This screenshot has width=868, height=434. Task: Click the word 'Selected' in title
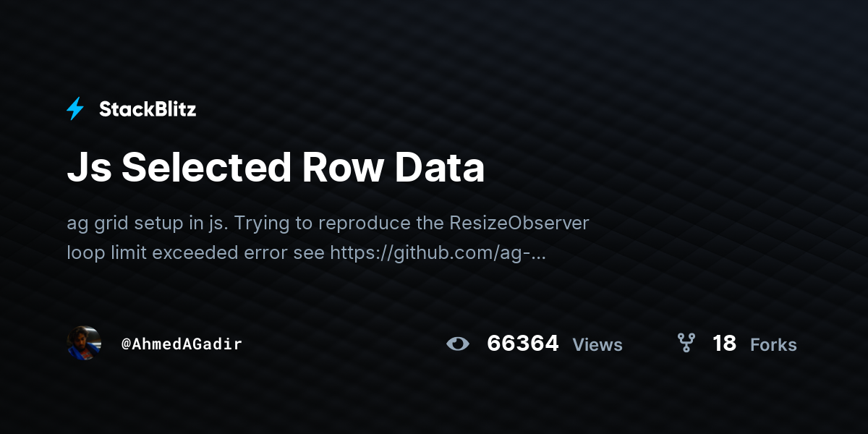pyautogui.click(x=205, y=169)
